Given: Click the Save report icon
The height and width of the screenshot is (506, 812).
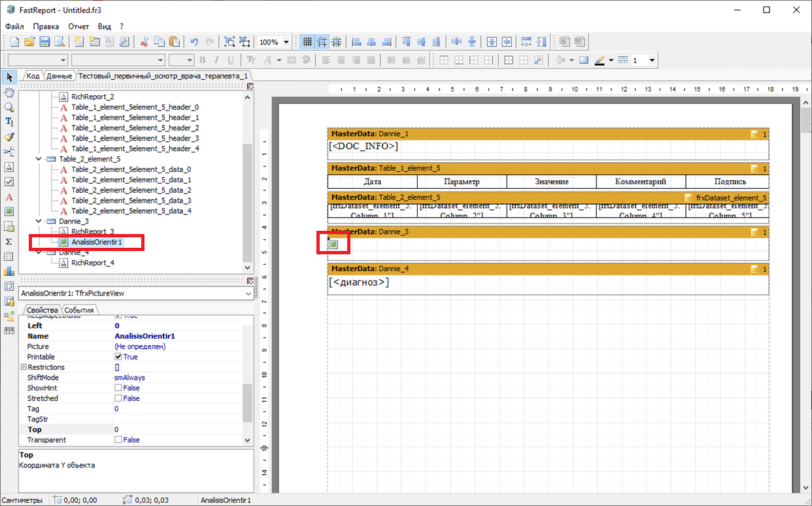Looking at the screenshot, I should point(44,42).
